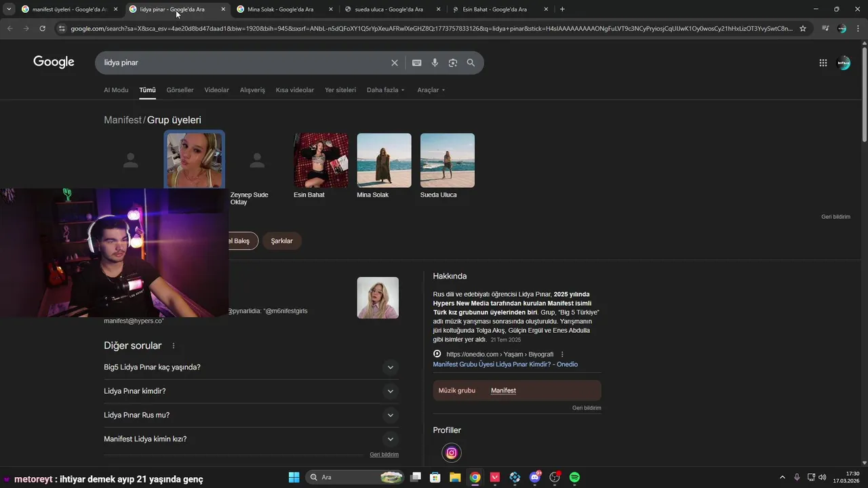The width and height of the screenshot is (868, 488).
Task: Open the Google account avatar
Action: [844, 62]
